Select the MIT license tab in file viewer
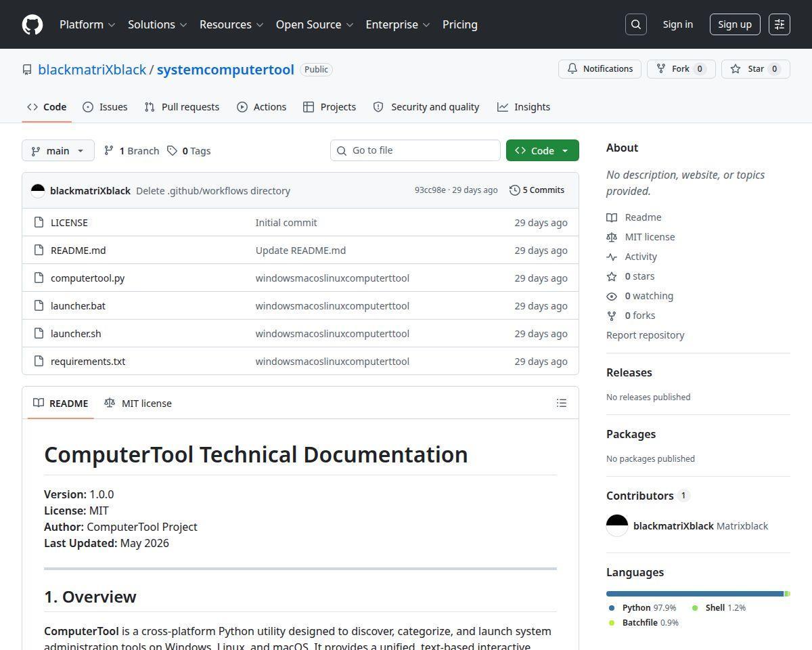 coord(138,403)
